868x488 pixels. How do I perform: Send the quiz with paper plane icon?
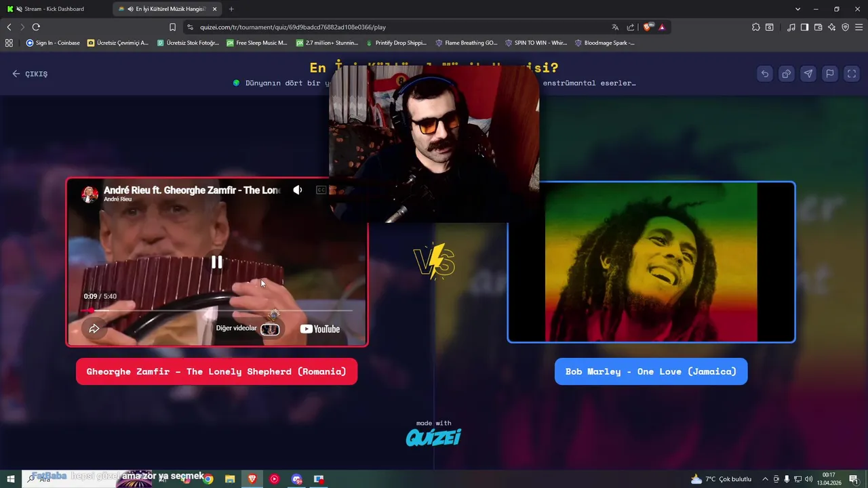coord(808,74)
